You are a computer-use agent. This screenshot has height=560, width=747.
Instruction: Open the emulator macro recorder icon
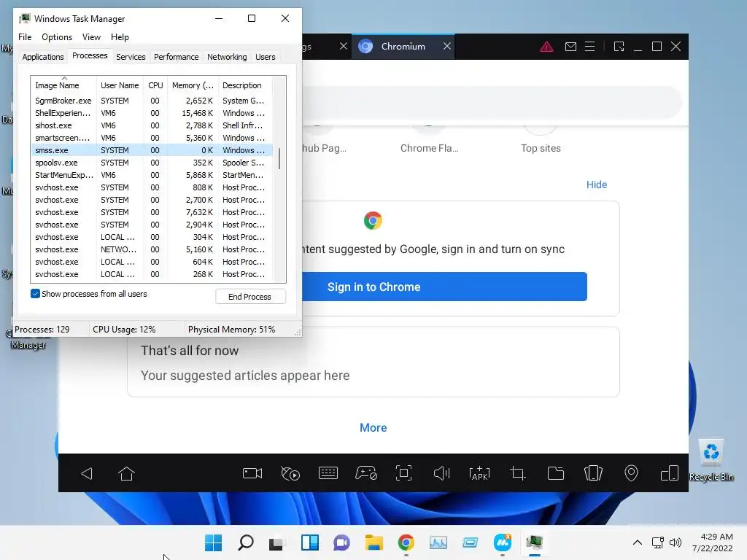click(x=290, y=473)
